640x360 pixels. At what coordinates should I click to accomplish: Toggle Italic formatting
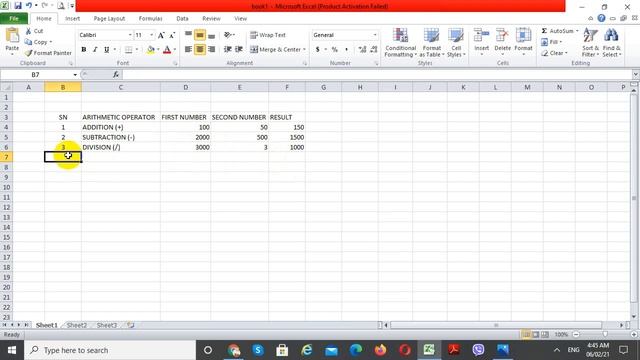tap(95, 50)
